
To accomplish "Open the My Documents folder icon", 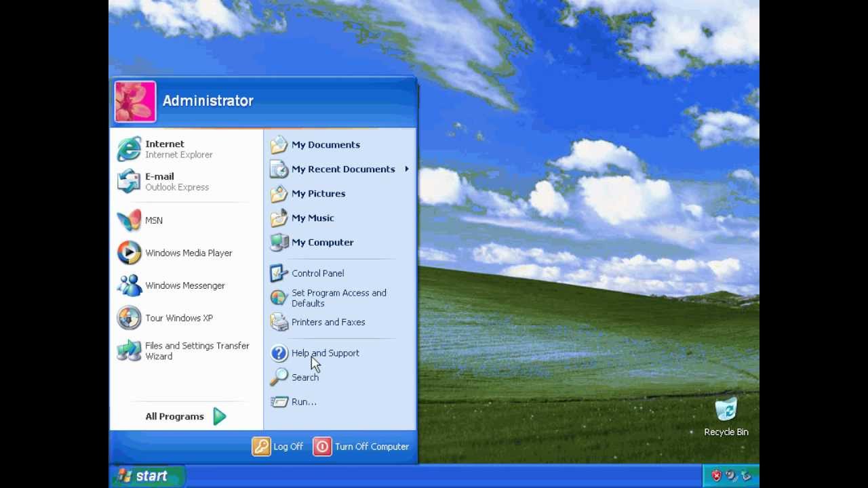I will pos(279,144).
